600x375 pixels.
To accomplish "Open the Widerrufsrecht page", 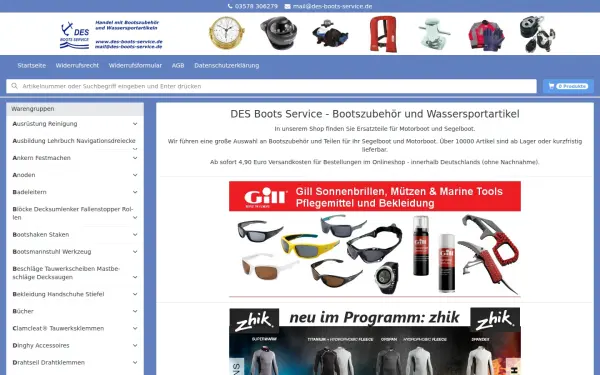I will click(77, 65).
